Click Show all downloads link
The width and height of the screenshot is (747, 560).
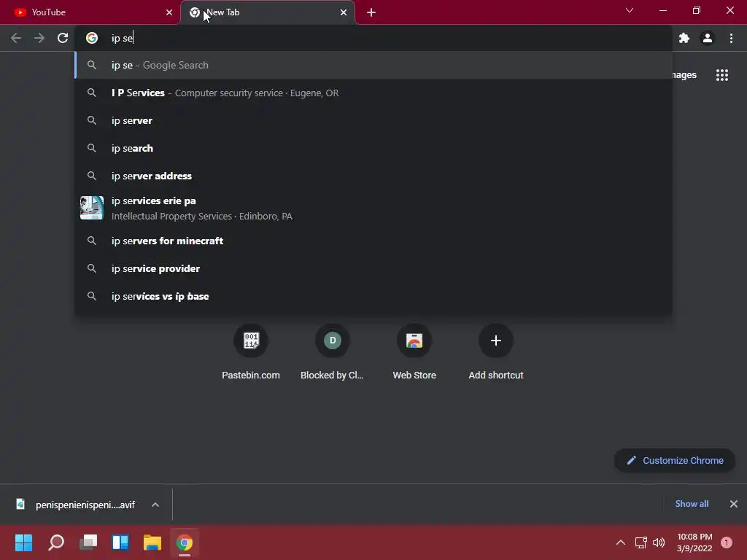coord(692,504)
